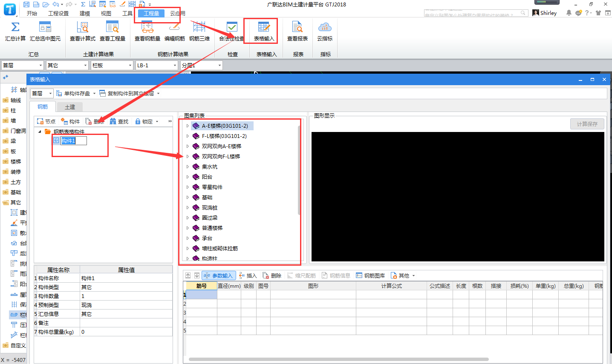Switch to 建模 ribbon tab
Screen dimensions: 612x364
click(x=85, y=13)
